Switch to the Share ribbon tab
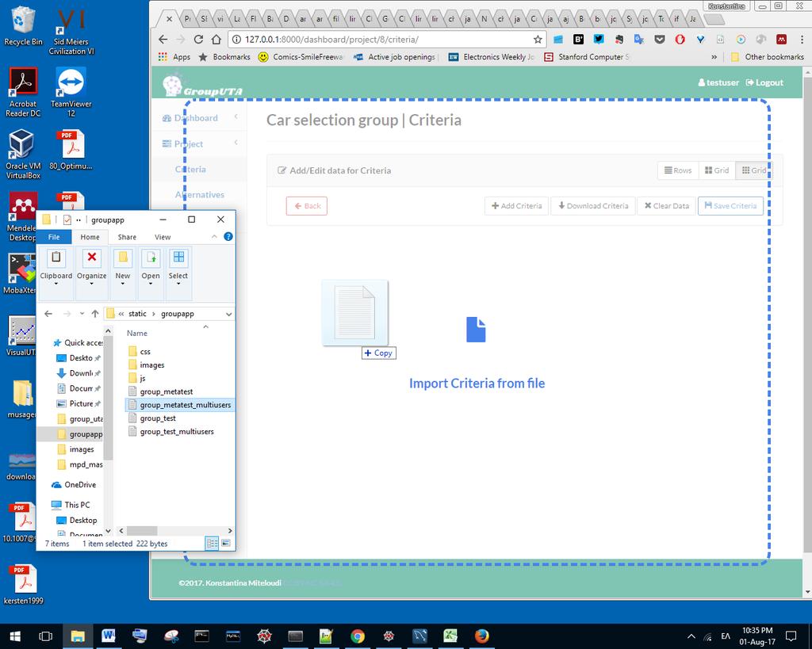812x649 pixels. [127, 237]
